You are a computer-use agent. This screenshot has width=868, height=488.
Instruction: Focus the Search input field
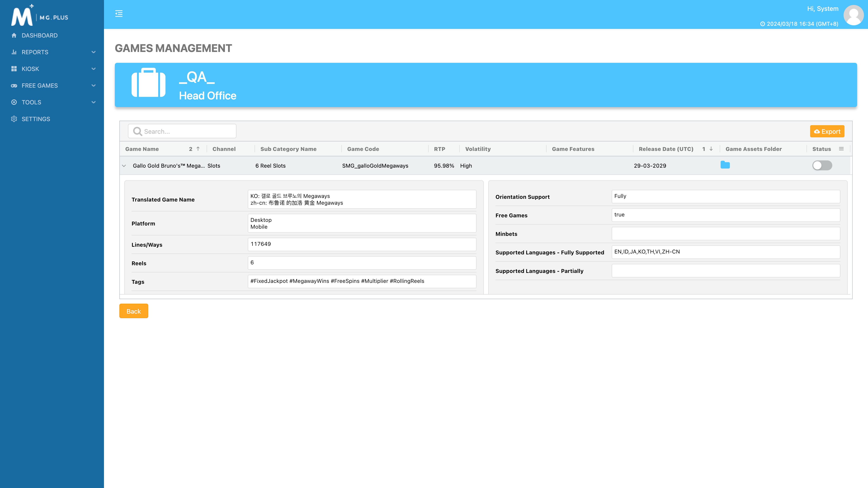tap(187, 131)
